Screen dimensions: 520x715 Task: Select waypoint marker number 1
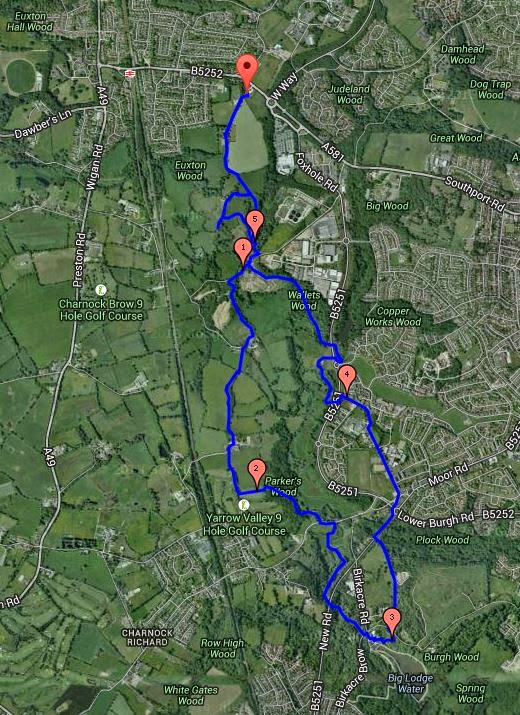243,251
